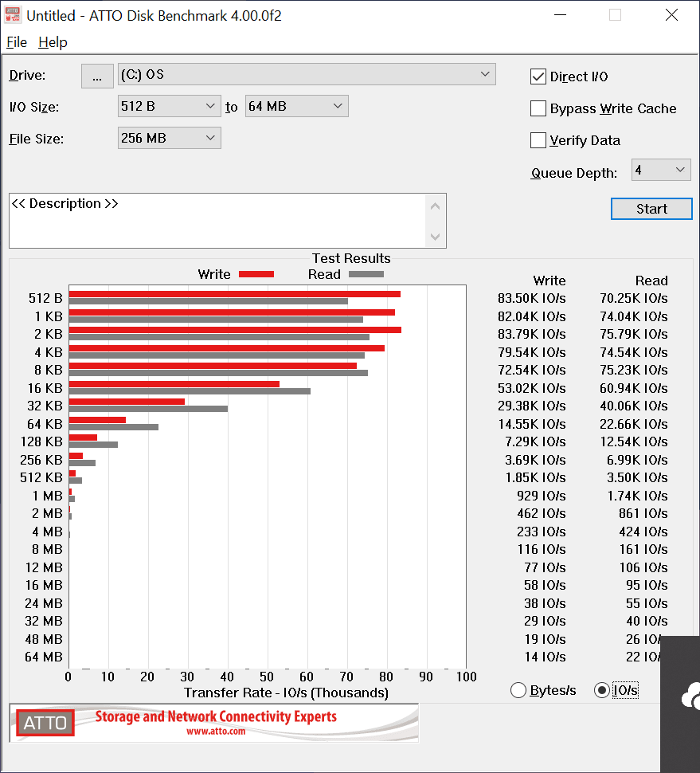Click the 256 KB read value 6.99K IO/s
This screenshot has height=773, width=700.
637,460
